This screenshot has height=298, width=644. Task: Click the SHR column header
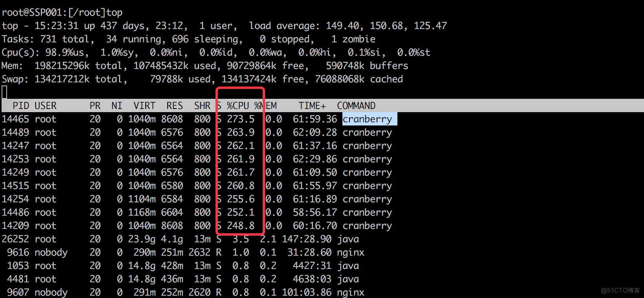202,106
